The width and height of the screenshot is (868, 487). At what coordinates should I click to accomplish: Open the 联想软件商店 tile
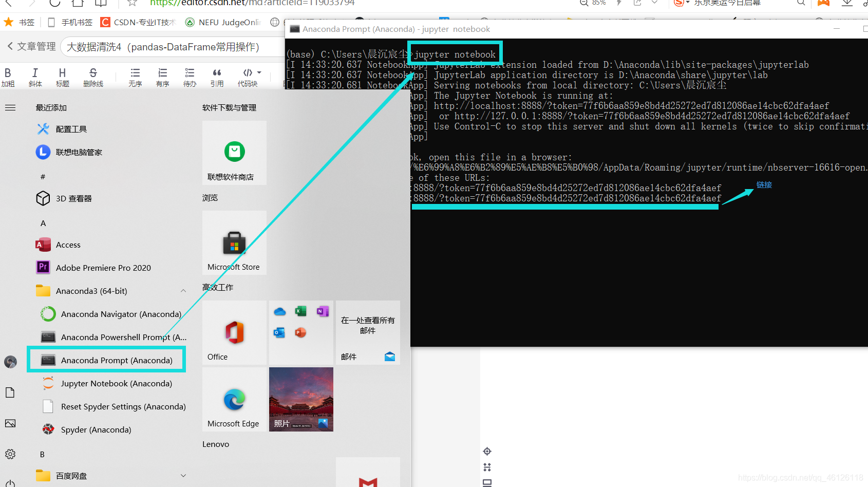pyautogui.click(x=234, y=153)
